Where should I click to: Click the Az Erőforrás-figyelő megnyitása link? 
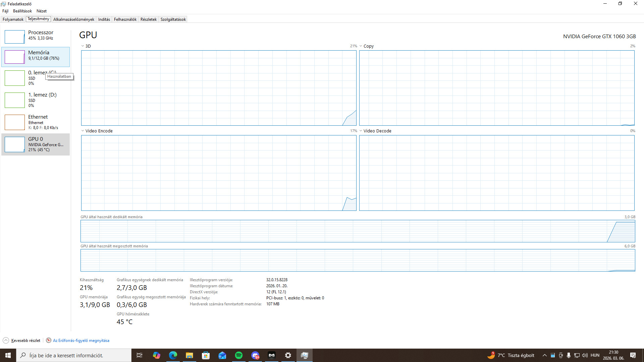[x=81, y=341]
